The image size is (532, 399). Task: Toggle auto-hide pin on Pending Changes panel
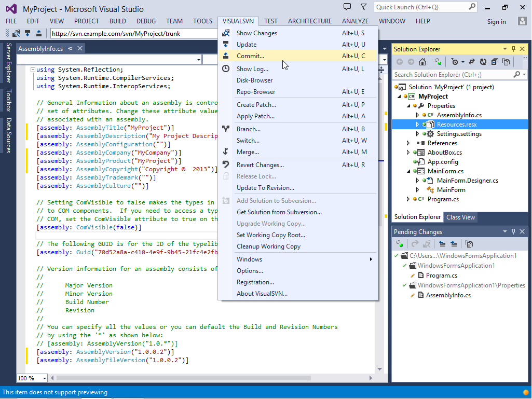pyautogui.click(x=513, y=231)
